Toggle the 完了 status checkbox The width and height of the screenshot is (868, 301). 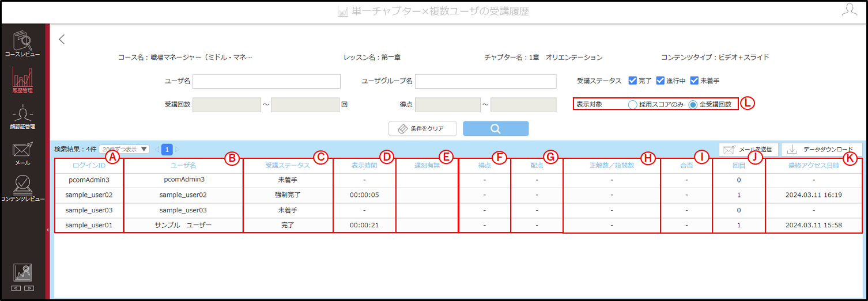[x=632, y=81]
